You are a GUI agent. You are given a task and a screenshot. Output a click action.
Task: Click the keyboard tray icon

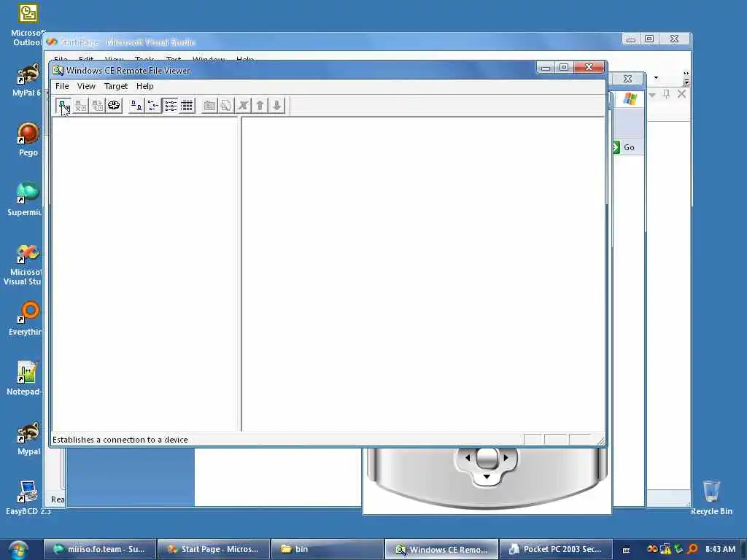pyautogui.click(x=627, y=550)
